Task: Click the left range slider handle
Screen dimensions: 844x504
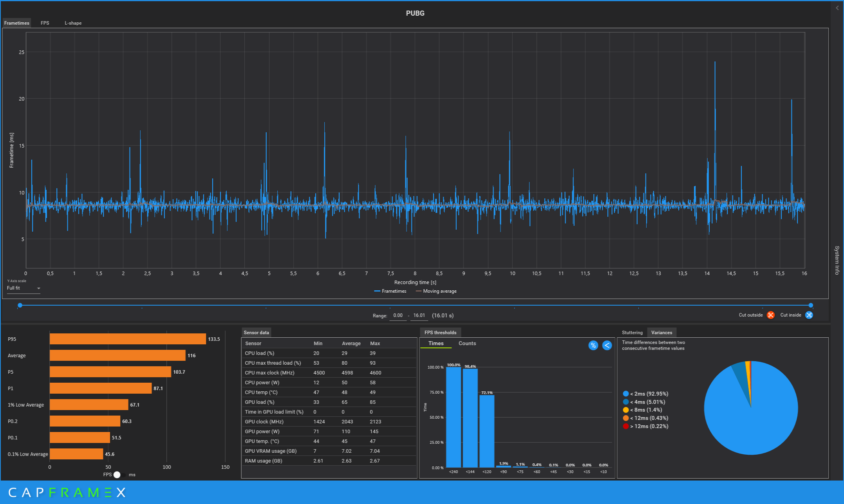Action: pos(20,305)
